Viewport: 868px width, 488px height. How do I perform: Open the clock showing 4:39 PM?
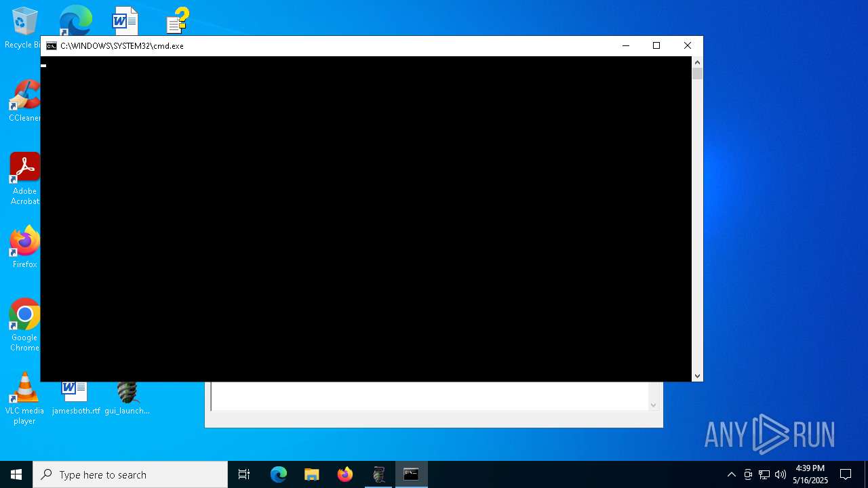(810, 474)
